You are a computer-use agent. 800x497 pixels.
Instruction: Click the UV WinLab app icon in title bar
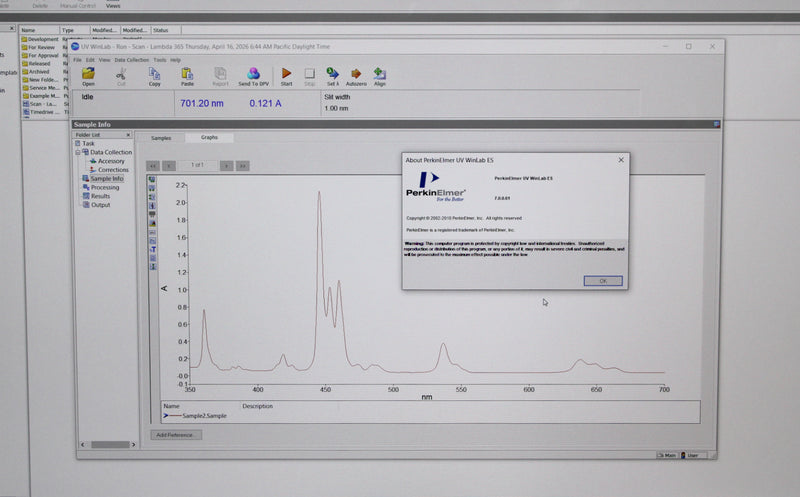(75, 46)
